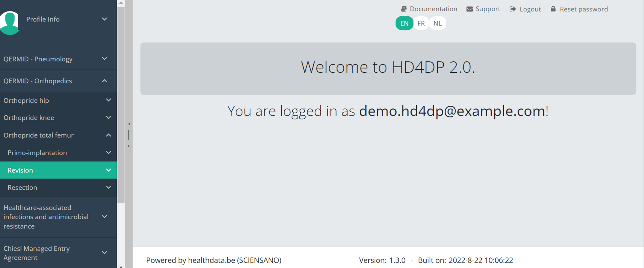The image size is (644, 268).
Task: Click the splitter expand-right arrow
Action: 129,146
